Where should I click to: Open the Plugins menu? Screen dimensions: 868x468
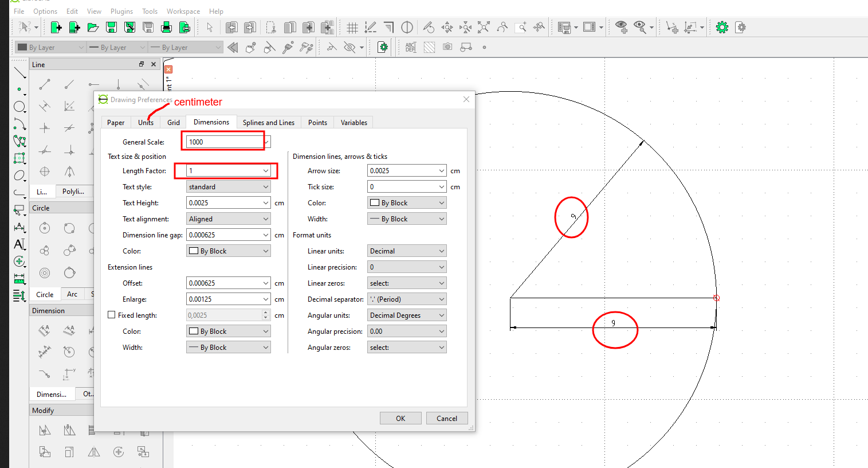pos(121,11)
